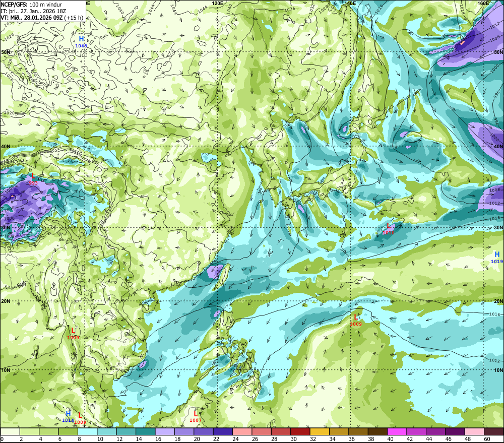Select the violet 20–22 legend swatch
Viewport: 504px width, 443px height.
click(x=204, y=431)
